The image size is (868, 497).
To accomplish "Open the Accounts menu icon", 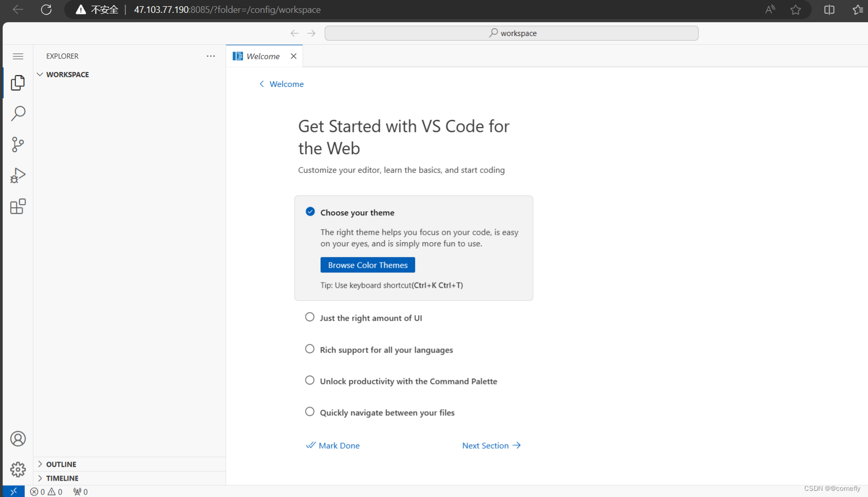I will pyautogui.click(x=18, y=438).
